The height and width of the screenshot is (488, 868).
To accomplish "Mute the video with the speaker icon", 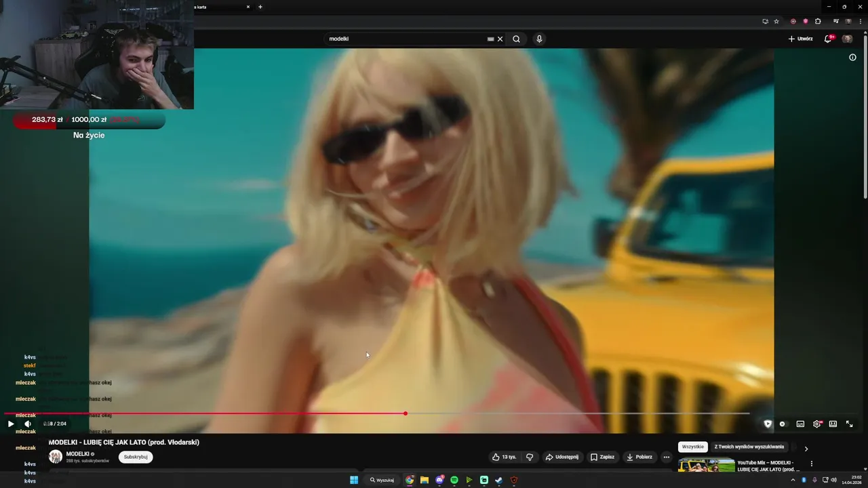I will tap(28, 424).
